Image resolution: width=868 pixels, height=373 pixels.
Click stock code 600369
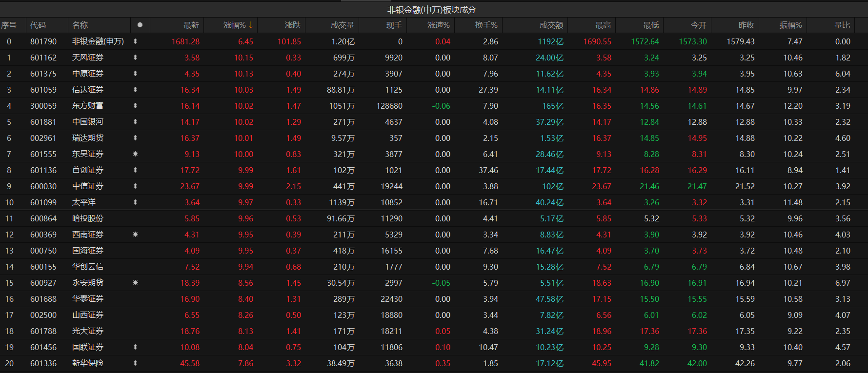coord(43,235)
